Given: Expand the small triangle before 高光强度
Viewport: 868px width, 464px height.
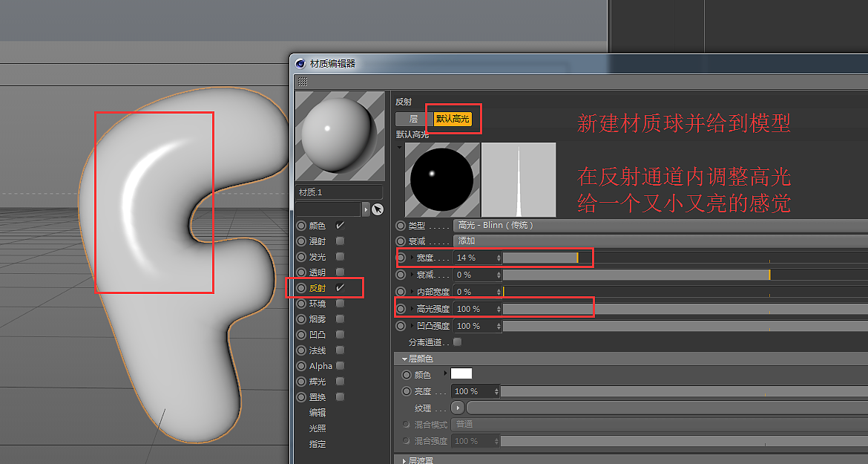Looking at the screenshot, I should 412,309.
